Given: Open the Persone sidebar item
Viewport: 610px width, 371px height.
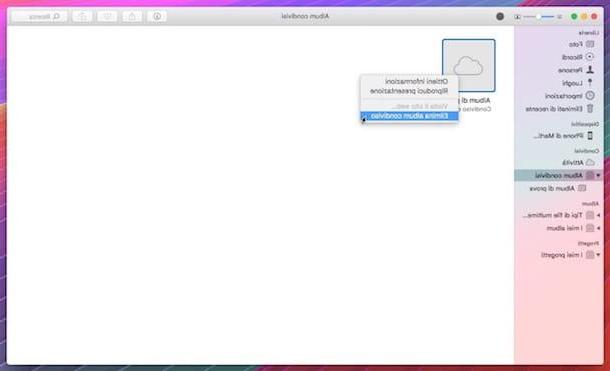Looking at the screenshot, I should [x=576, y=70].
